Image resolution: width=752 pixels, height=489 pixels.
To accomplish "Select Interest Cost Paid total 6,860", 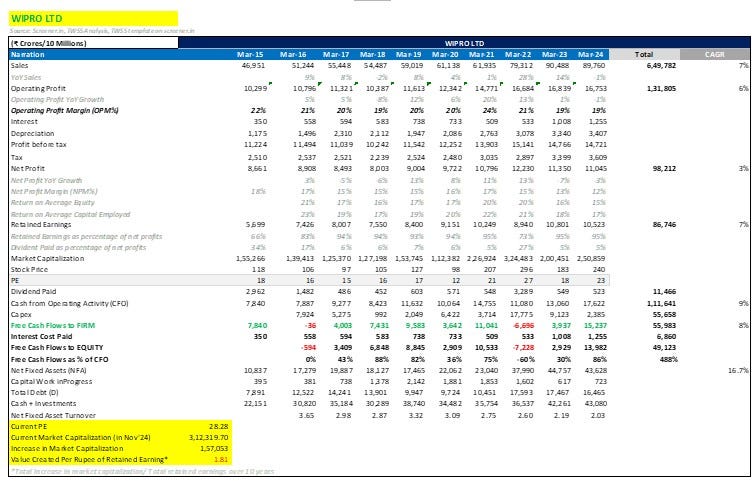I will coord(667,337).
